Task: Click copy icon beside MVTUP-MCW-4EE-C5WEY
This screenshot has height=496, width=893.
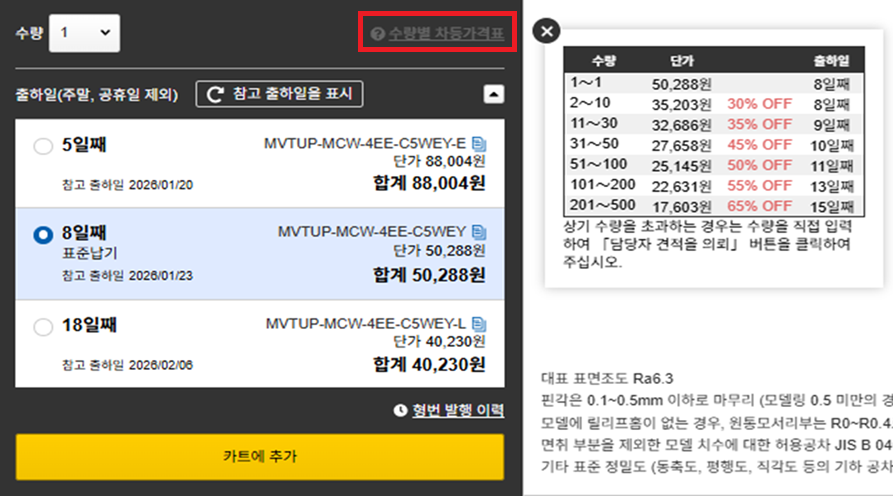Action: (478, 232)
